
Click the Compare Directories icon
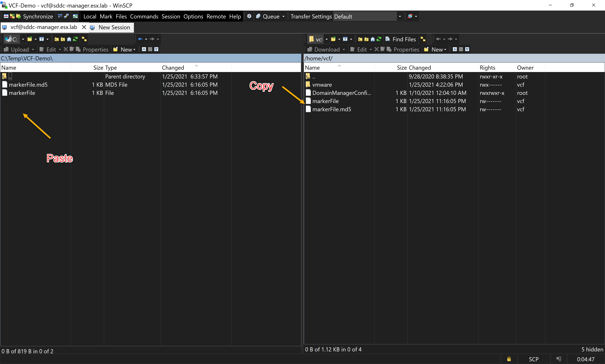[6, 16]
